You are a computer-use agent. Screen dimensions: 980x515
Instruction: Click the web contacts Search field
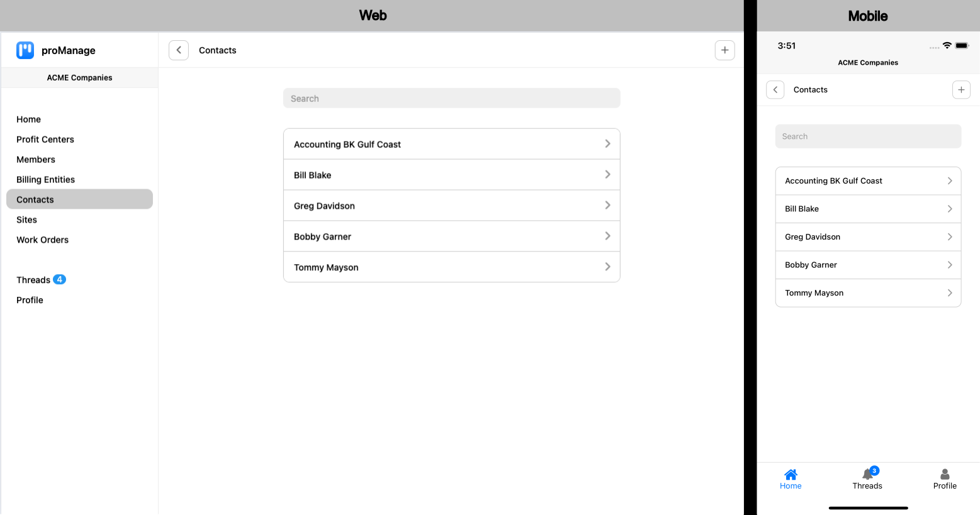coord(451,99)
